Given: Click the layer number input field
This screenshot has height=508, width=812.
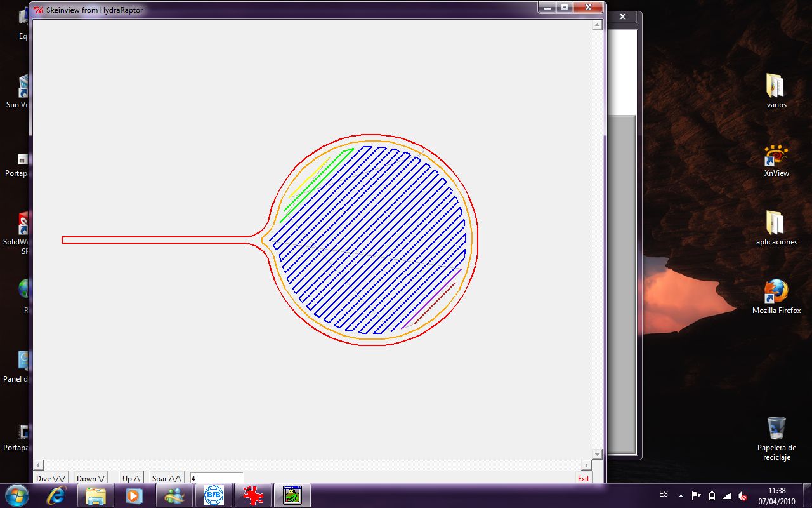Looking at the screenshot, I should tap(216, 478).
